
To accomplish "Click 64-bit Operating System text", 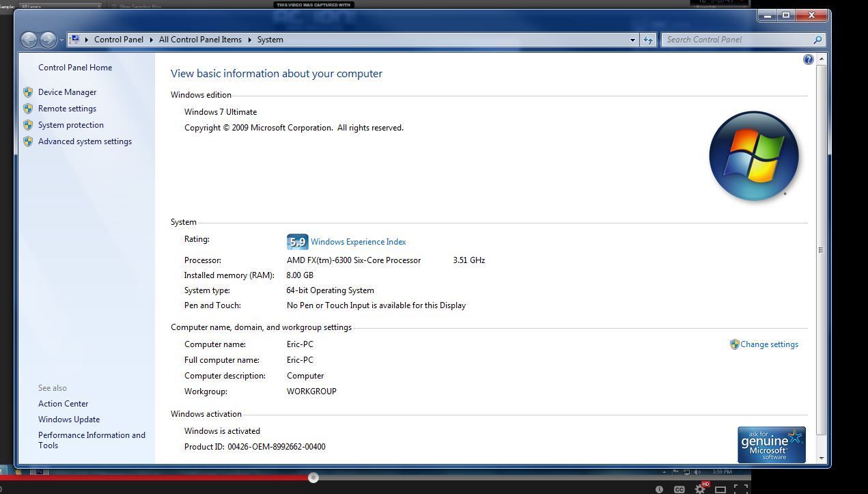I will point(331,290).
